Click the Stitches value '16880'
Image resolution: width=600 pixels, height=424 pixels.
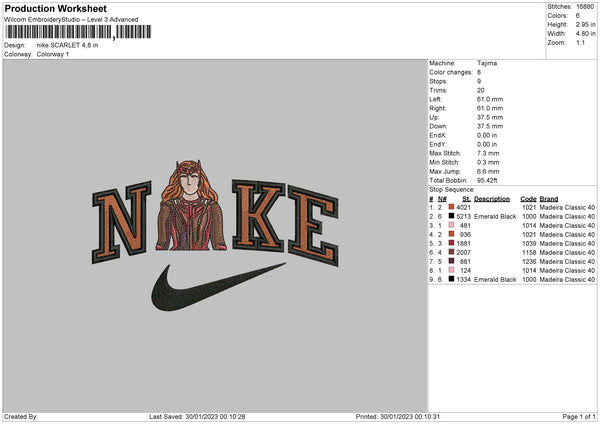585,7
